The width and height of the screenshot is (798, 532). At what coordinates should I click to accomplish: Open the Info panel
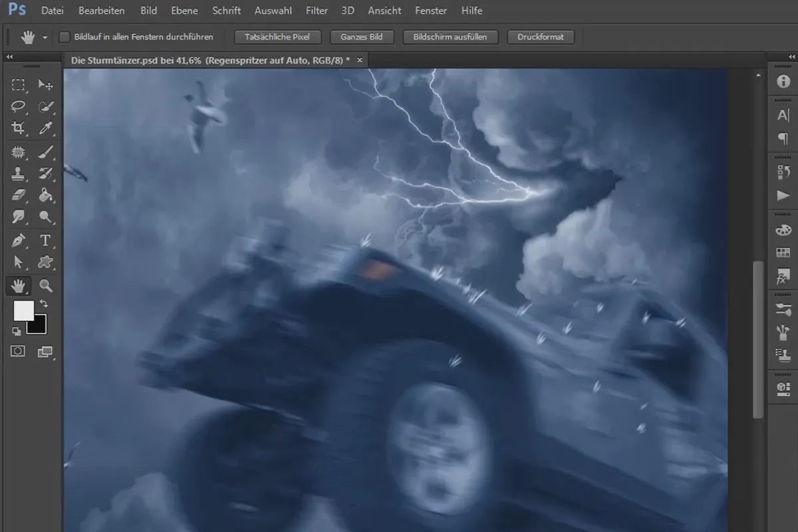783,82
